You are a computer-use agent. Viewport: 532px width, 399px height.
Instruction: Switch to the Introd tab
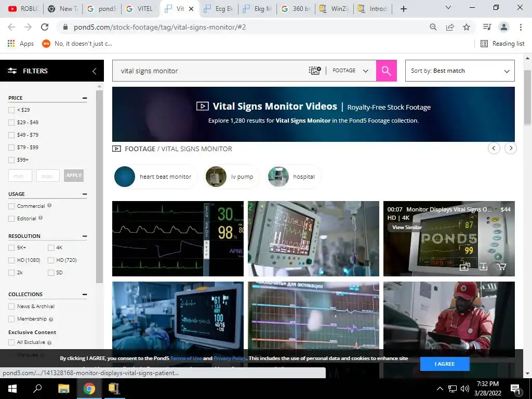click(x=373, y=9)
